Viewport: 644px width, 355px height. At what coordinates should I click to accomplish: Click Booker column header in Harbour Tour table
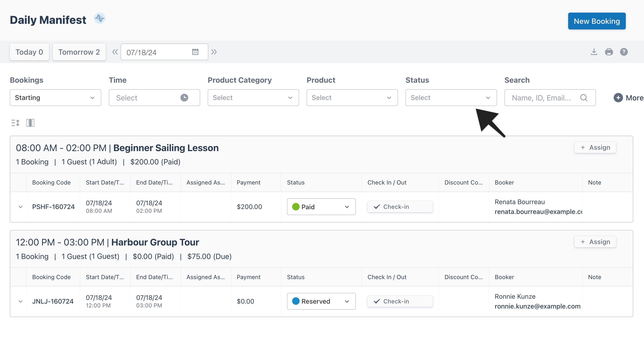pos(504,277)
